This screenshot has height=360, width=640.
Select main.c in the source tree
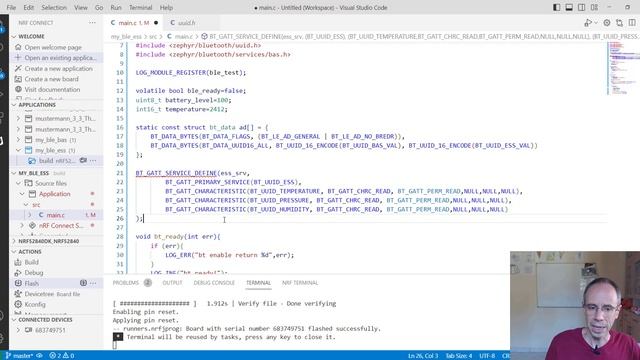click(x=56, y=215)
